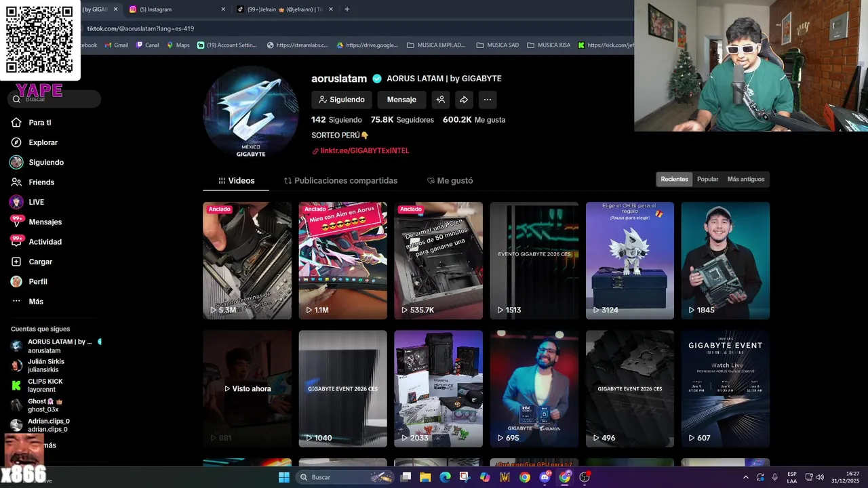Open video with 1513 views
The height and width of the screenshot is (488, 868).
tap(534, 260)
